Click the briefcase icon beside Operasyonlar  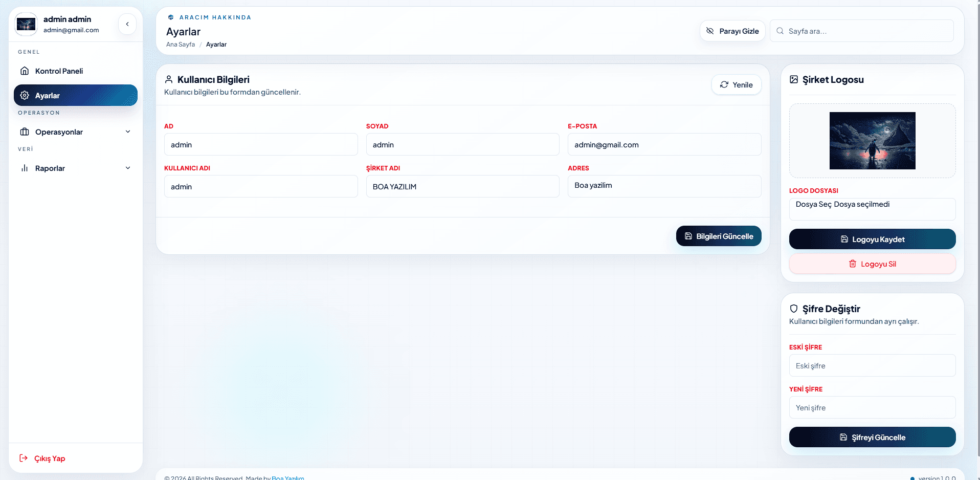pos(25,132)
